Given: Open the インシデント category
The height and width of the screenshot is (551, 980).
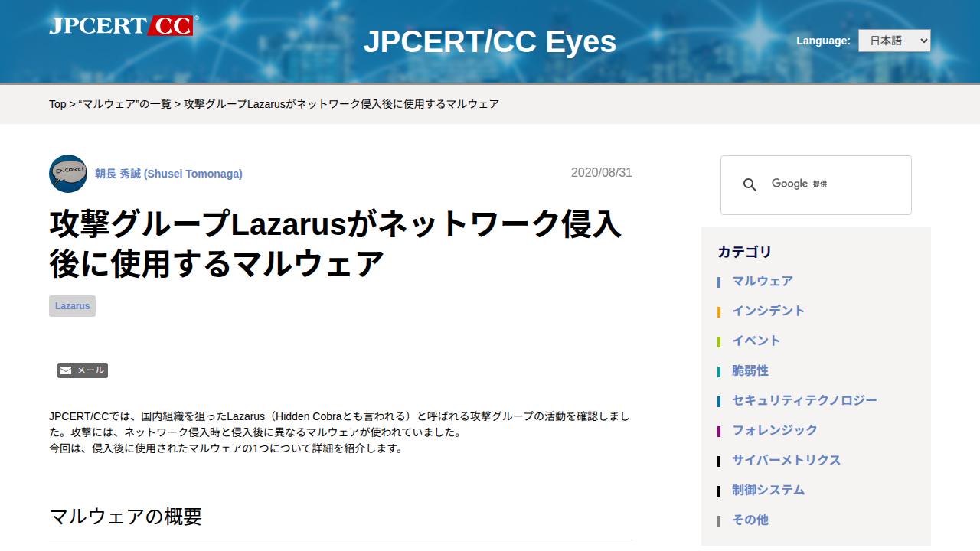Looking at the screenshot, I should (769, 311).
